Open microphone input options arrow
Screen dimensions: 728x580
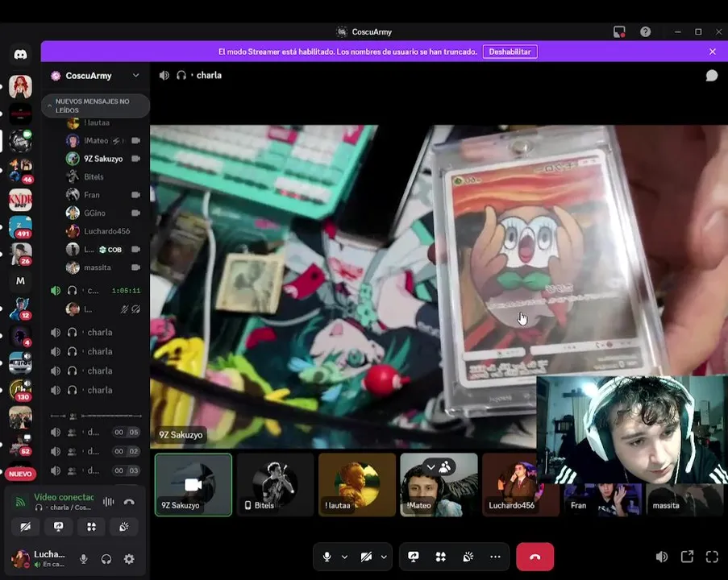[x=344, y=557]
